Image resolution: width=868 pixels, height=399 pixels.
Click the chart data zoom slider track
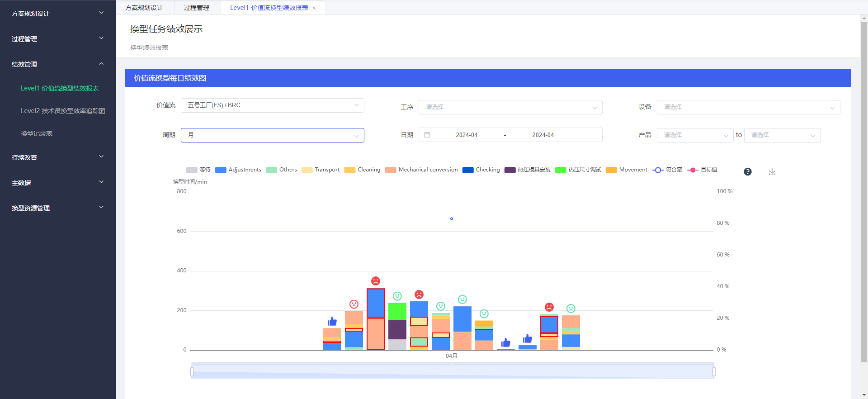[x=453, y=371]
